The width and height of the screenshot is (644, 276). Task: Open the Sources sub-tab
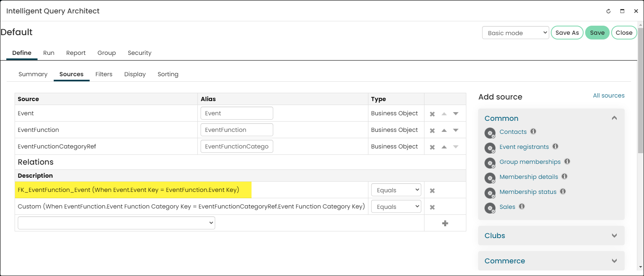71,74
